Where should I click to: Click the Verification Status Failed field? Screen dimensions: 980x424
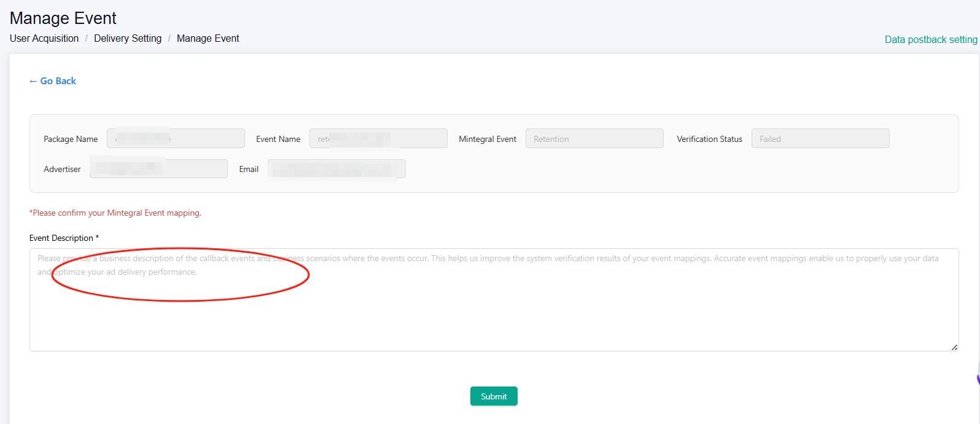coord(820,138)
